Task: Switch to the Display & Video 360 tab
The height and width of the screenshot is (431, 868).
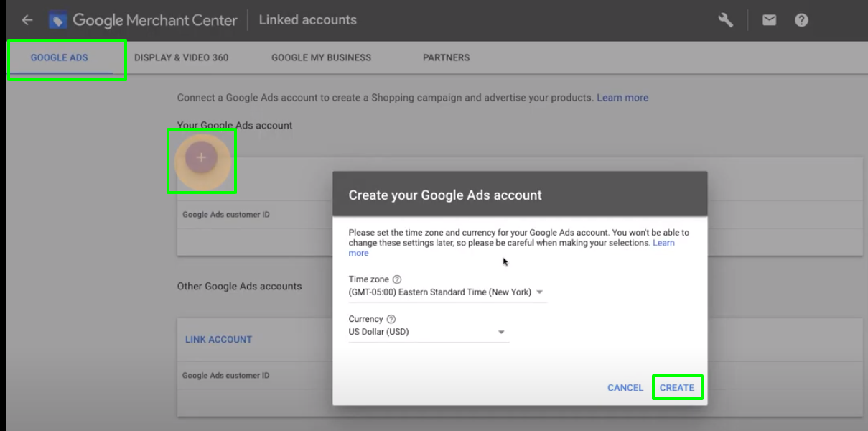Action: (181, 57)
